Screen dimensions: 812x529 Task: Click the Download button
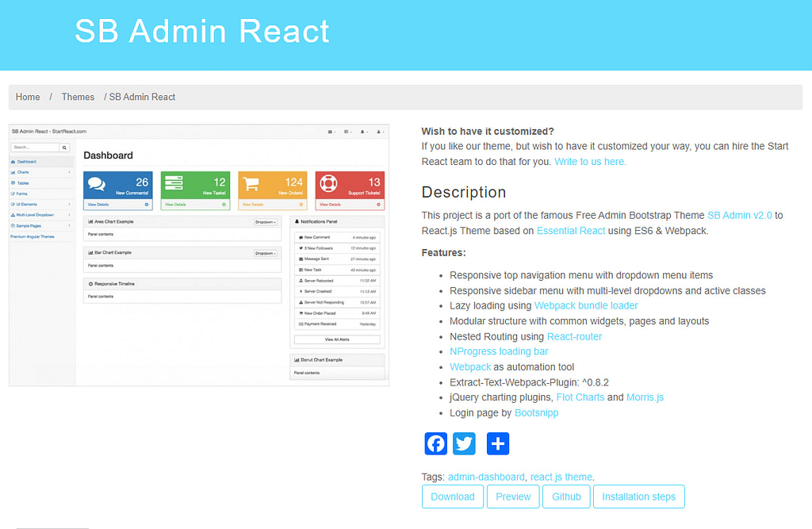coord(452,496)
